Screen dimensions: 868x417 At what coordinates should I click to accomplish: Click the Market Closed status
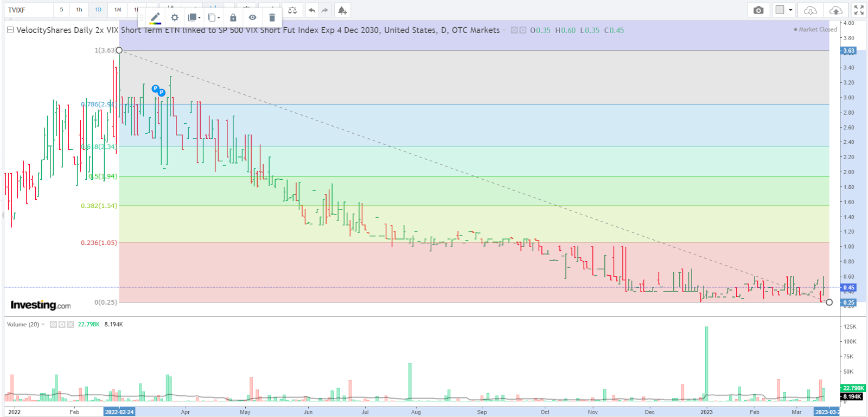tap(815, 29)
